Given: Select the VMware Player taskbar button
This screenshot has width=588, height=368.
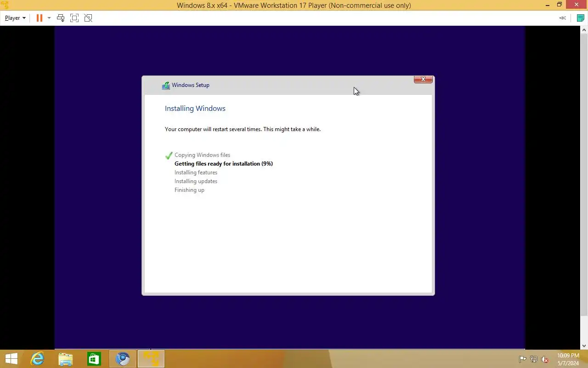Looking at the screenshot, I should coord(151,359).
